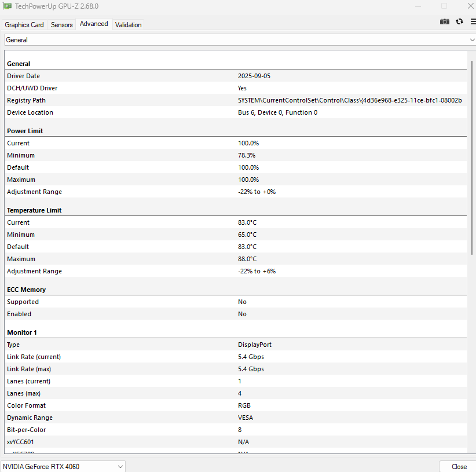
Task: Click the ECC Memory section header
Action: click(27, 290)
